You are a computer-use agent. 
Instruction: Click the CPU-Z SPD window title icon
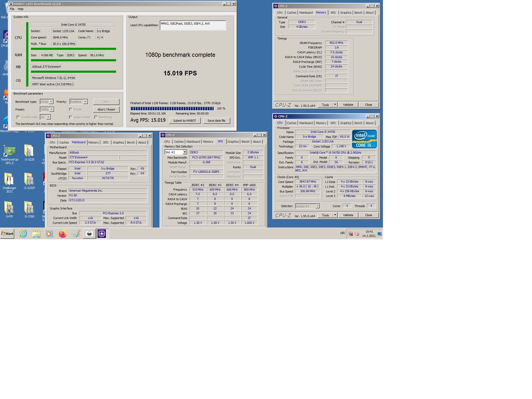pyautogui.click(x=163, y=135)
